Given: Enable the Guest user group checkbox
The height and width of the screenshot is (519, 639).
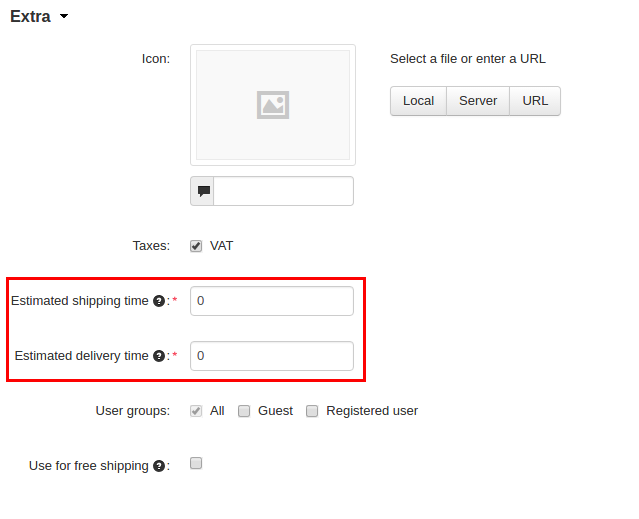Looking at the screenshot, I should click(x=244, y=411).
